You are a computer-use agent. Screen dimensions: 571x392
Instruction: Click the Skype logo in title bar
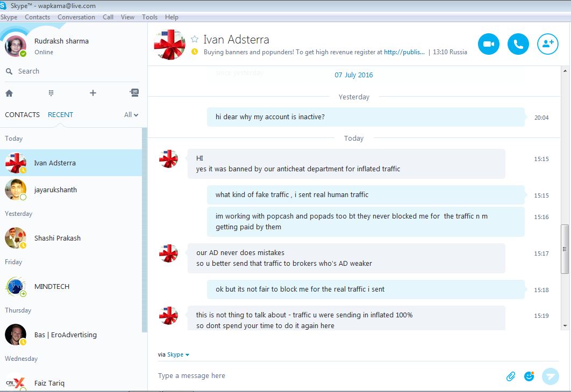[x=3, y=5]
